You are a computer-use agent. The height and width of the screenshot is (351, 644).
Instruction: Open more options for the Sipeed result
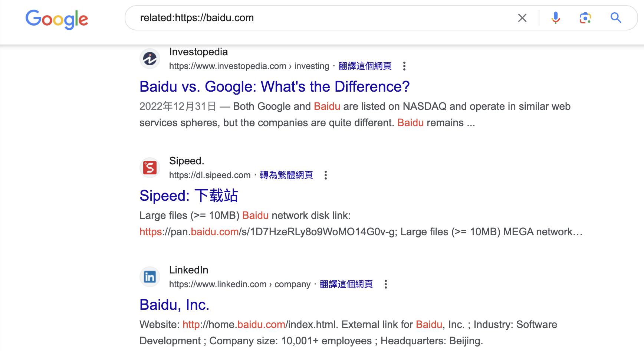pos(325,175)
